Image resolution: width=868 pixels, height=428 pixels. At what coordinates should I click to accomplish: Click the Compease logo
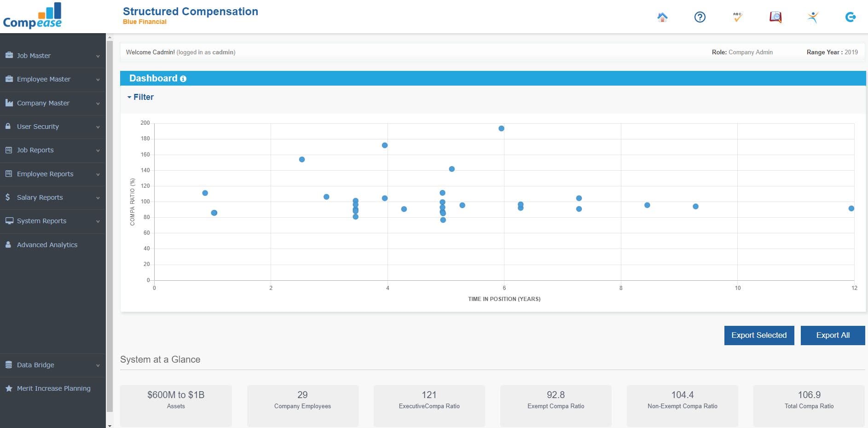point(32,16)
